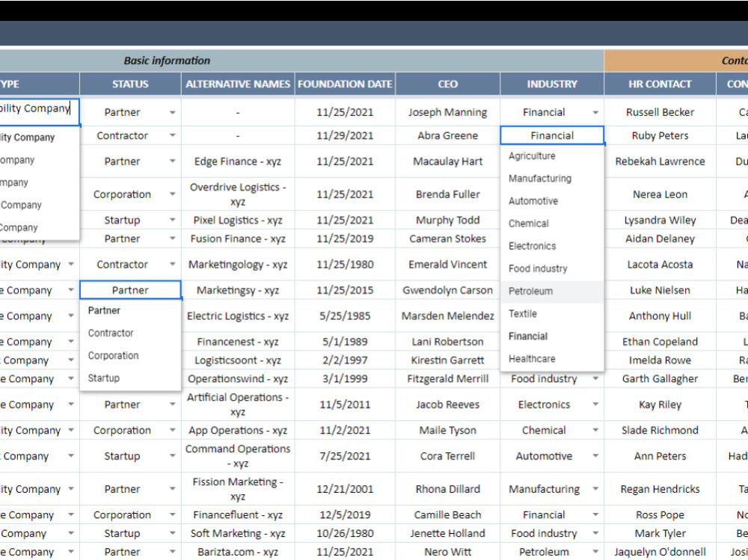Select the 'Barizta.com - xyz' cell
This screenshot has width=748, height=560.
coord(238,552)
